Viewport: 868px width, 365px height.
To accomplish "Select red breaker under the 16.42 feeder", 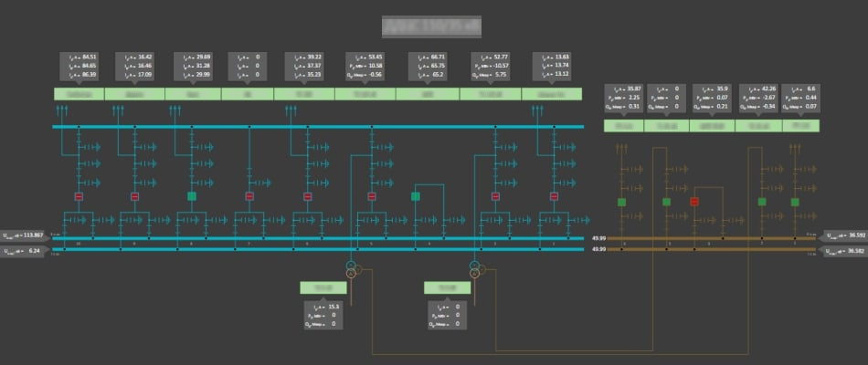I will (x=135, y=196).
